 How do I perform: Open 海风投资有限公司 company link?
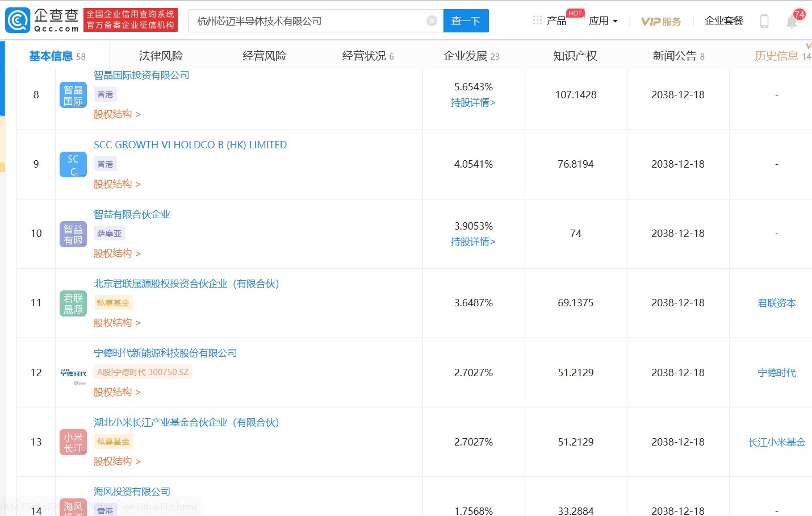coord(132,492)
